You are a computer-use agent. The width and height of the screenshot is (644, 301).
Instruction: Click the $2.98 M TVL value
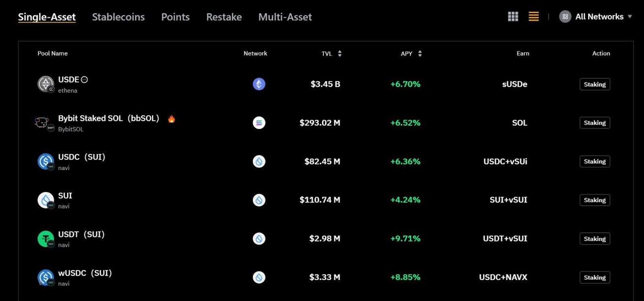pos(324,238)
